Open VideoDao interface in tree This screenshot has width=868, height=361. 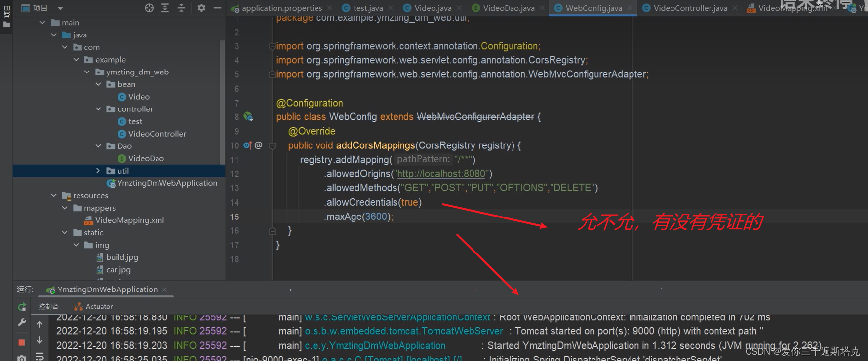[141, 158]
